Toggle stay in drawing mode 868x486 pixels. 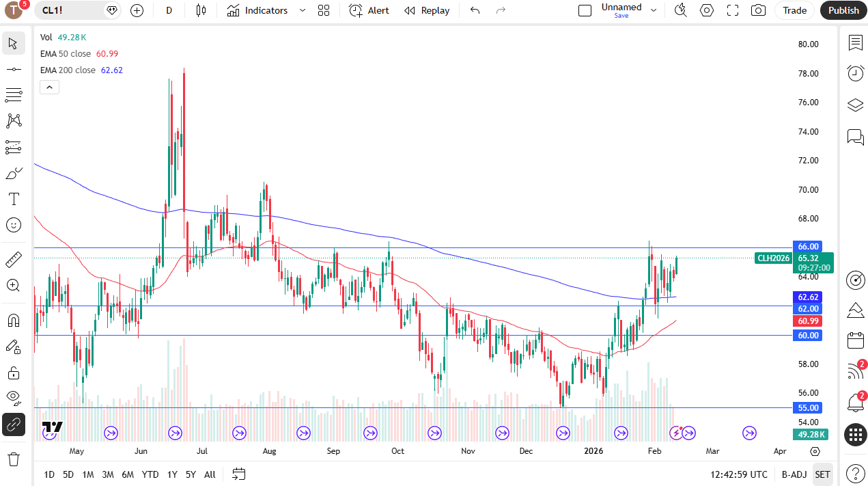tap(13, 347)
